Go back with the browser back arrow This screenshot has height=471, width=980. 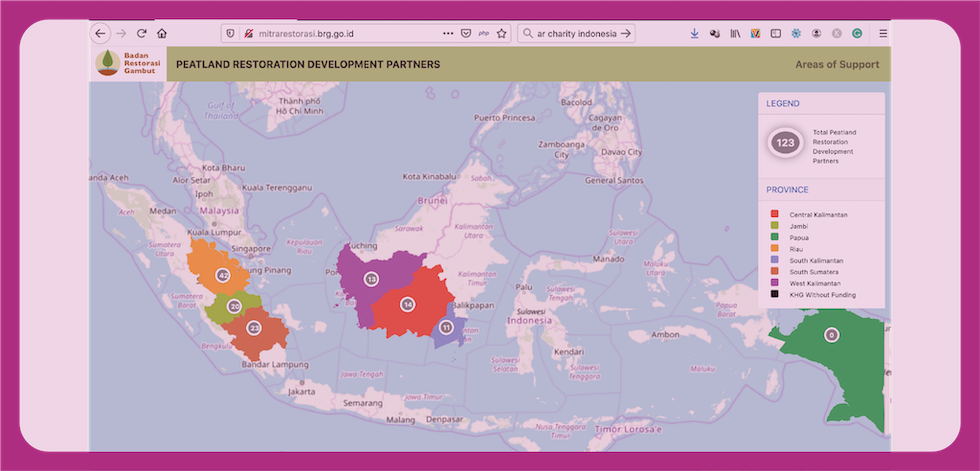pyautogui.click(x=101, y=34)
